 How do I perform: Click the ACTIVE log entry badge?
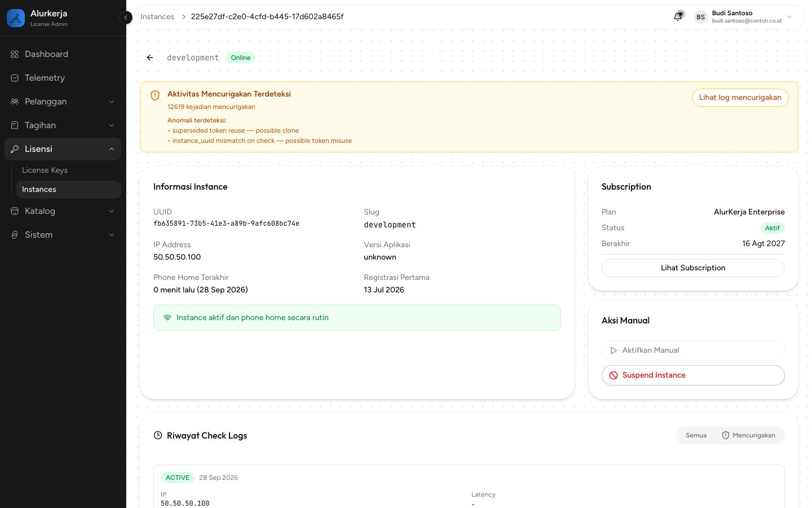coord(178,478)
